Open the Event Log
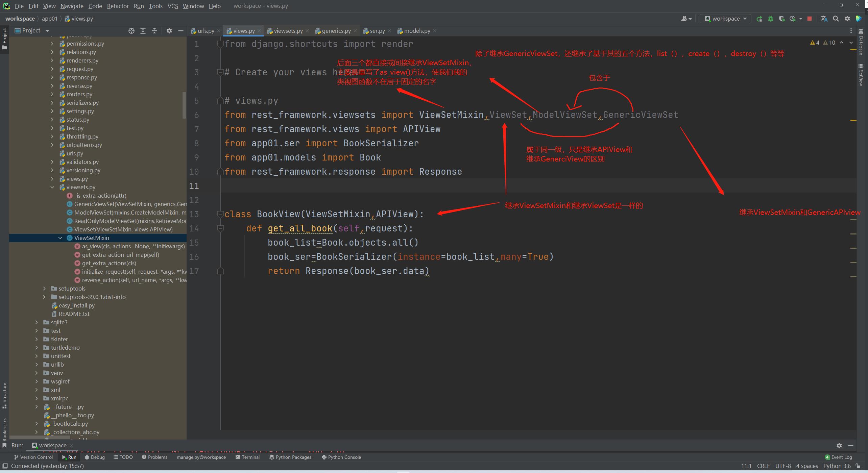This screenshot has height=473, width=868. [x=838, y=457]
